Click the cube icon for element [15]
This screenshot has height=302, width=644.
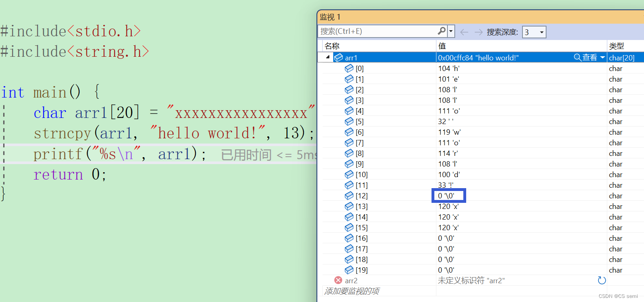coord(349,227)
